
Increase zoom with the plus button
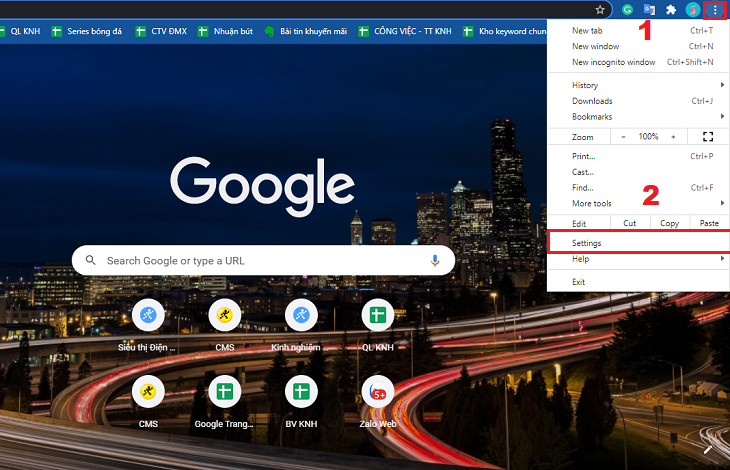(673, 136)
